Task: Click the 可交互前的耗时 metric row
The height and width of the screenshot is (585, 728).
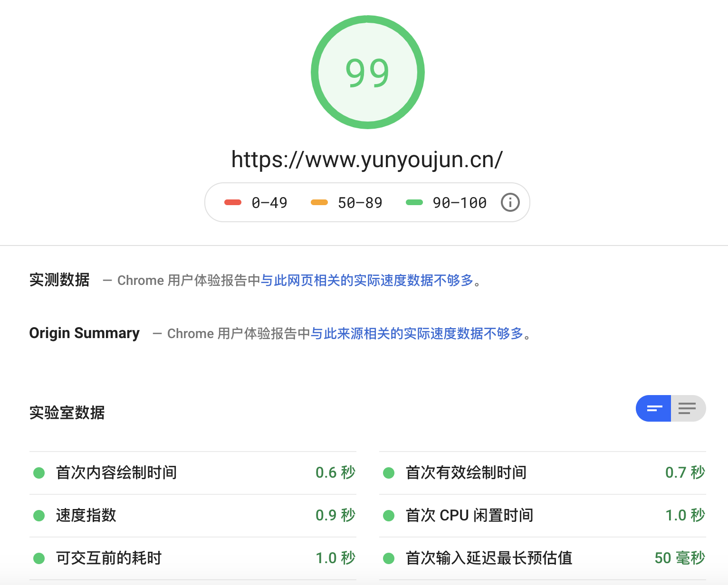Action: (193, 558)
